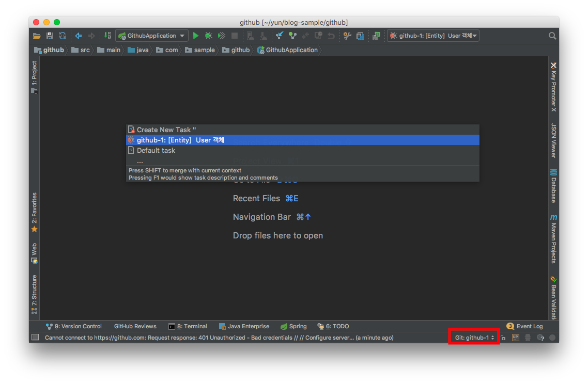The height and width of the screenshot is (384, 588).
Task: Open the 9: Version Control tab
Action: 73,326
